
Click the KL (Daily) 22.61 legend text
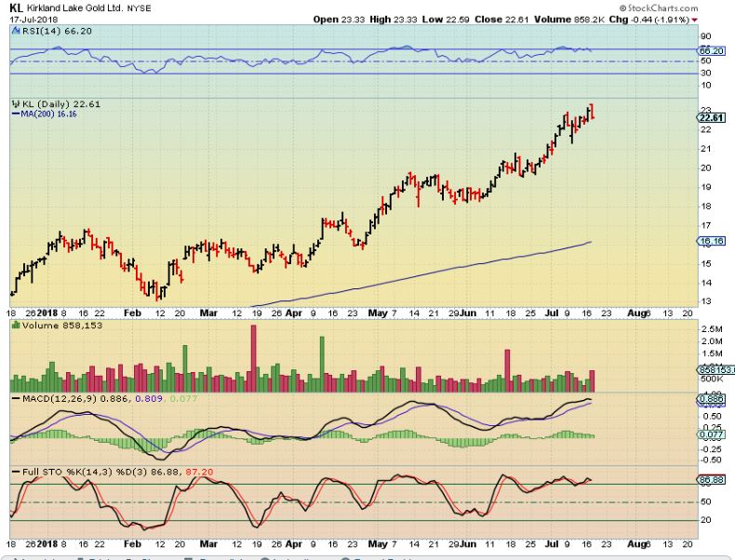pos(60,104)
